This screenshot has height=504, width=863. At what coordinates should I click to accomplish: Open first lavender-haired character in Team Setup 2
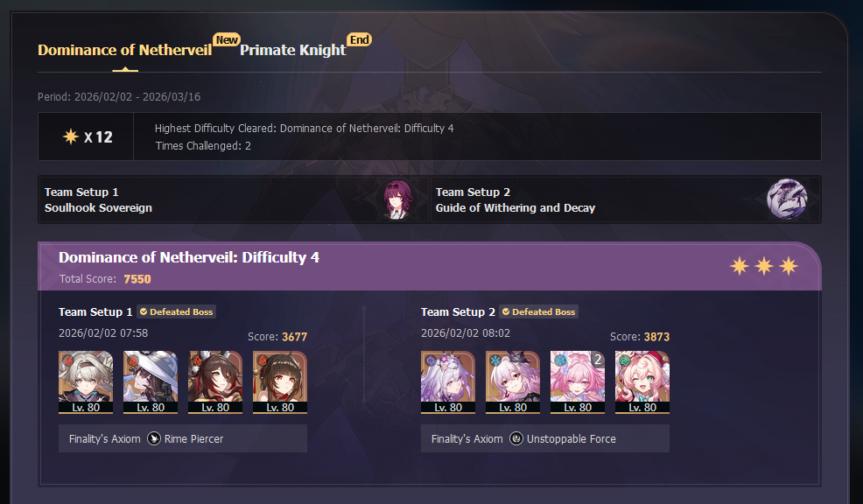pos(448,381)
